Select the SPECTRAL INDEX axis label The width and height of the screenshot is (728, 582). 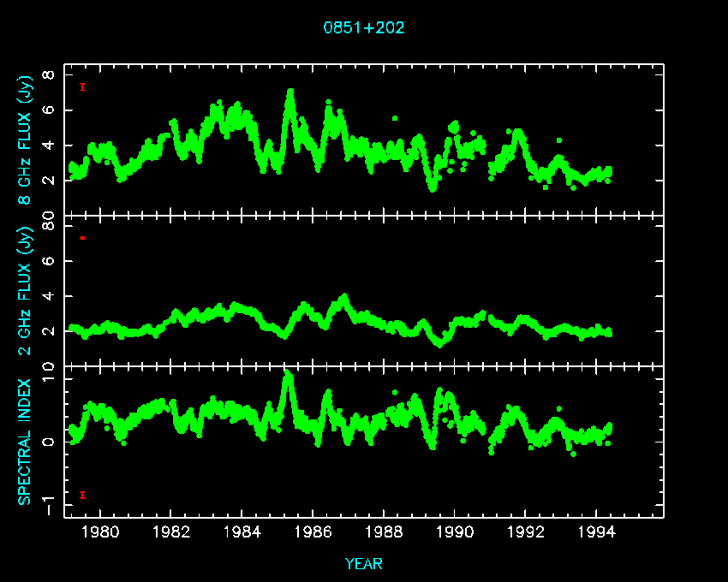(26, 441)
